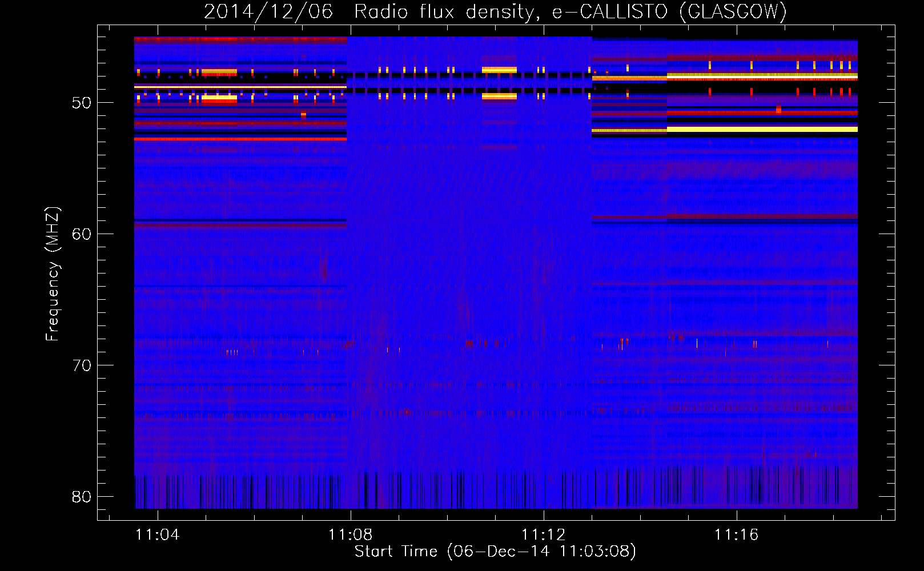Click the 'Frequency (MHZ)' y-axis label
924x571 pixels.
52,274
